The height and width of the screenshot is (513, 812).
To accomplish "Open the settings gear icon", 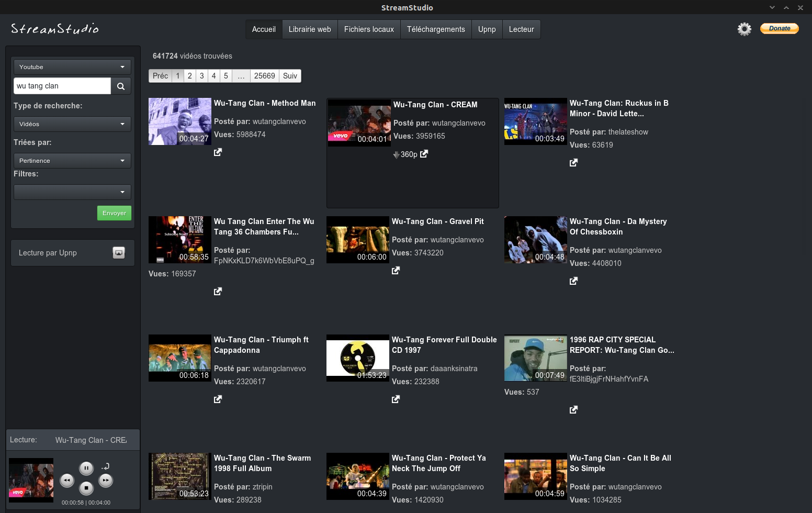I will tap(745, 29).
